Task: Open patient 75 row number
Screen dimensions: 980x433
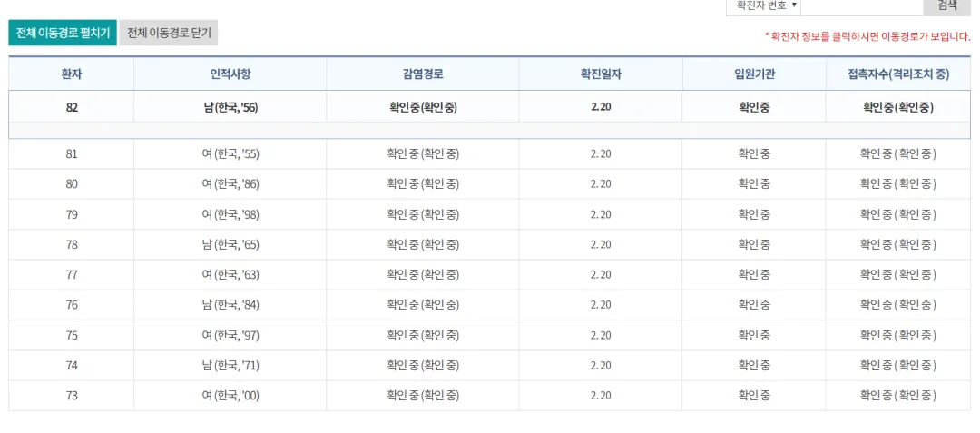Action: click(x=72, y=335)
